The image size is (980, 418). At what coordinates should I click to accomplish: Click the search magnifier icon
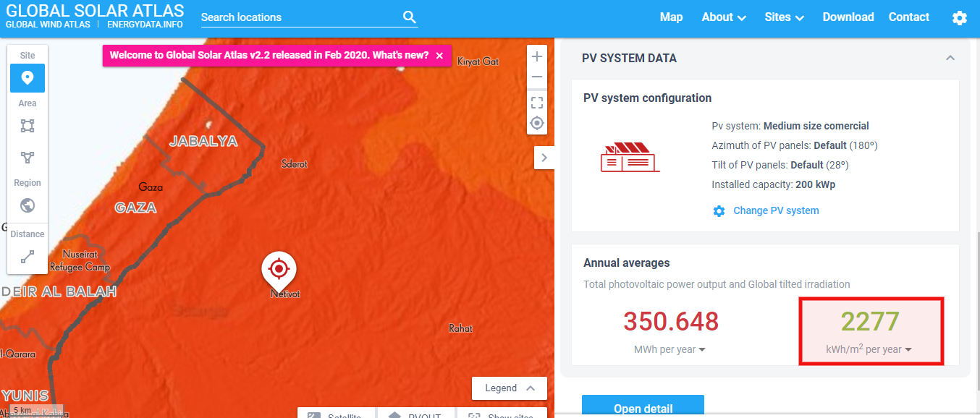point(410,17)
